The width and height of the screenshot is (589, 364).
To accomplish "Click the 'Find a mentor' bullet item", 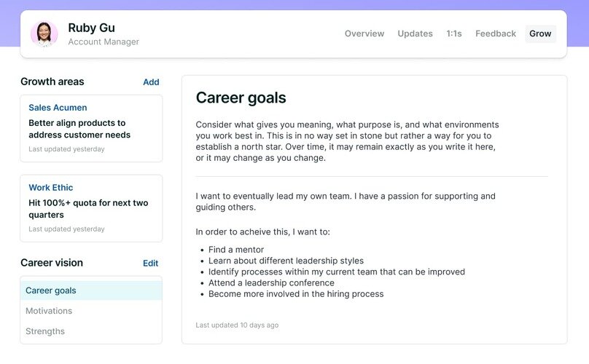I will (x=236, y=250).
